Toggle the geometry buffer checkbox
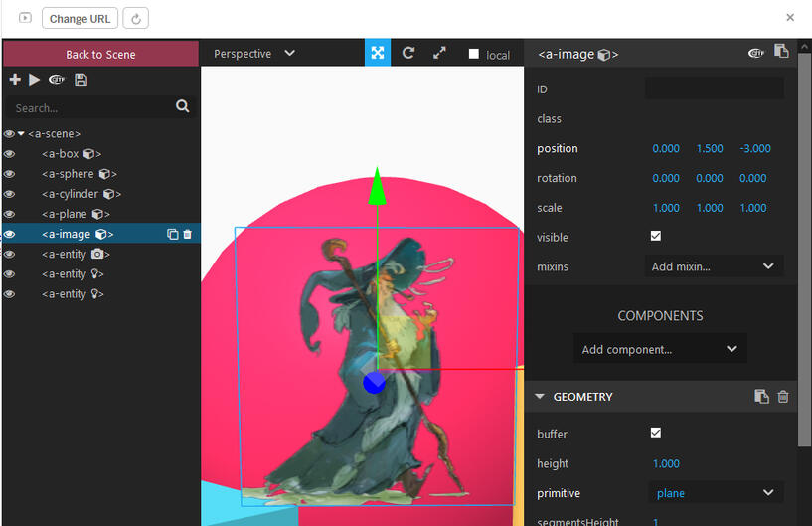812x526 pixels. 655,433
